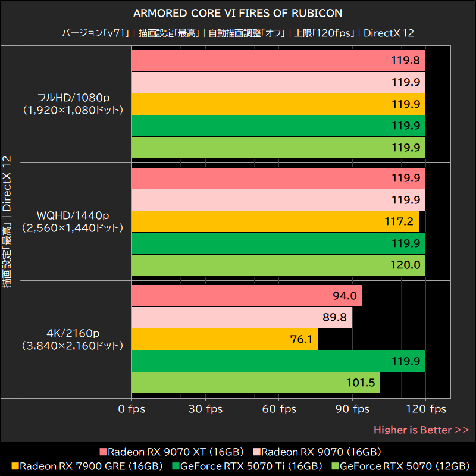This screenshot has width=476, height=476.
Task: Click the 4K/2160p resolution label
Action: coord(73,339)
